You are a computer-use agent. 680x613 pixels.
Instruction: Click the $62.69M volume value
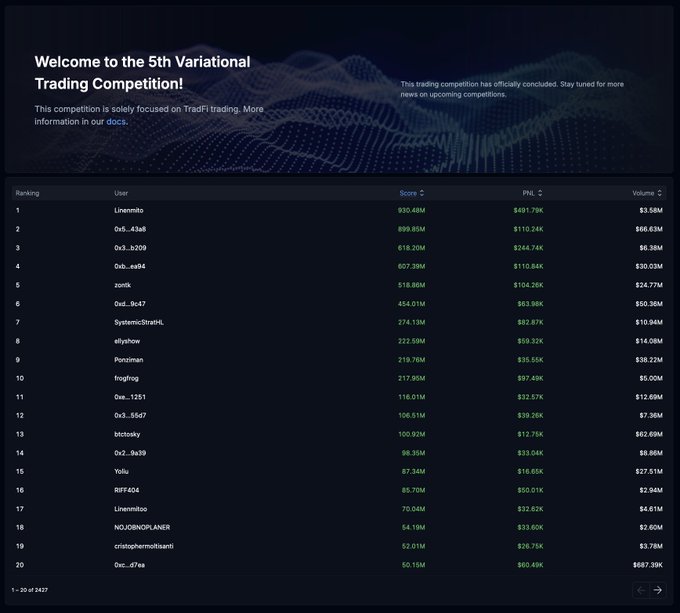649,434
